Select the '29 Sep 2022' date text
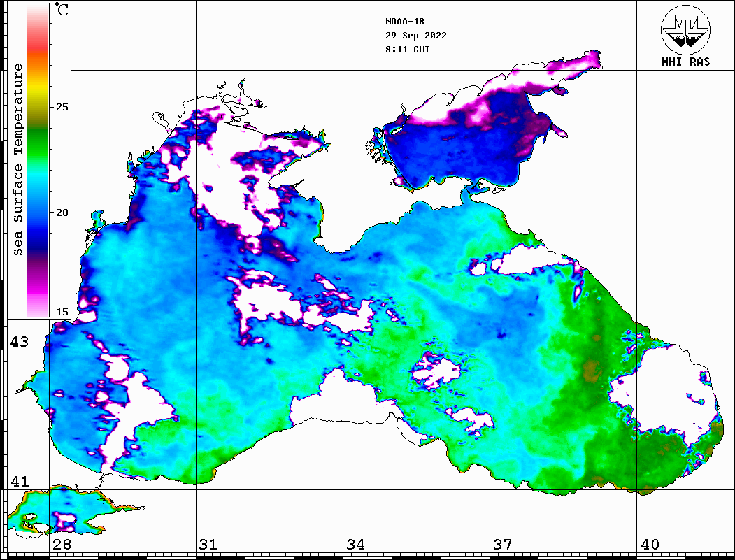 click(416, 36)
